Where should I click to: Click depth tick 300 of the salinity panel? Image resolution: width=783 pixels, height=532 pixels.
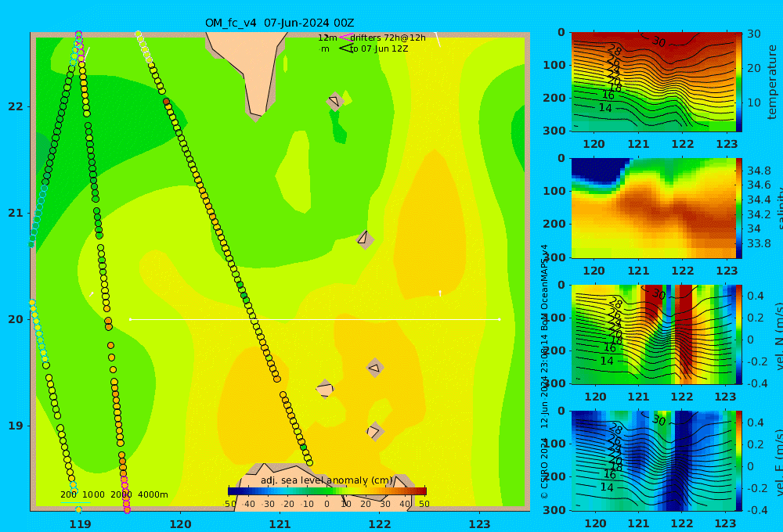[x=554, y=257]
